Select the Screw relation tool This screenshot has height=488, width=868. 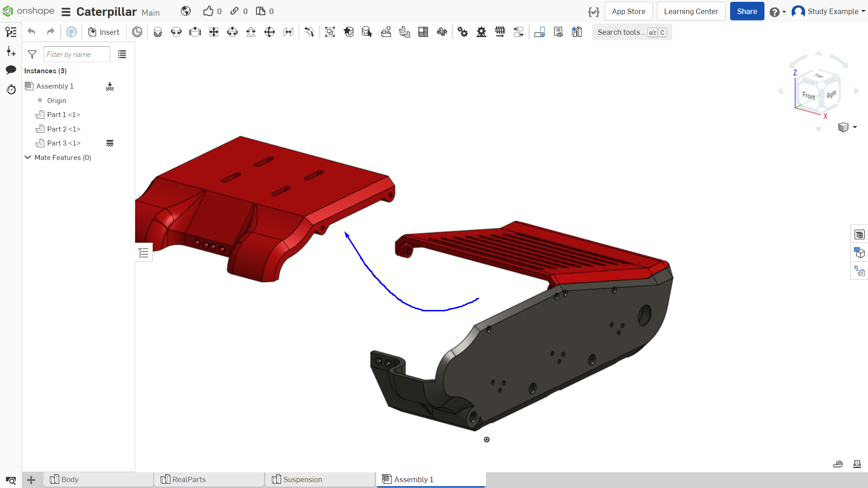pos(500,32)
